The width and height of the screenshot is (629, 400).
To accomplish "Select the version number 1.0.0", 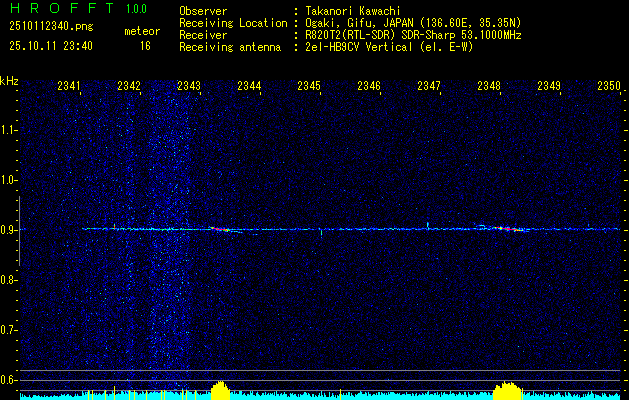I will point(136,9).
